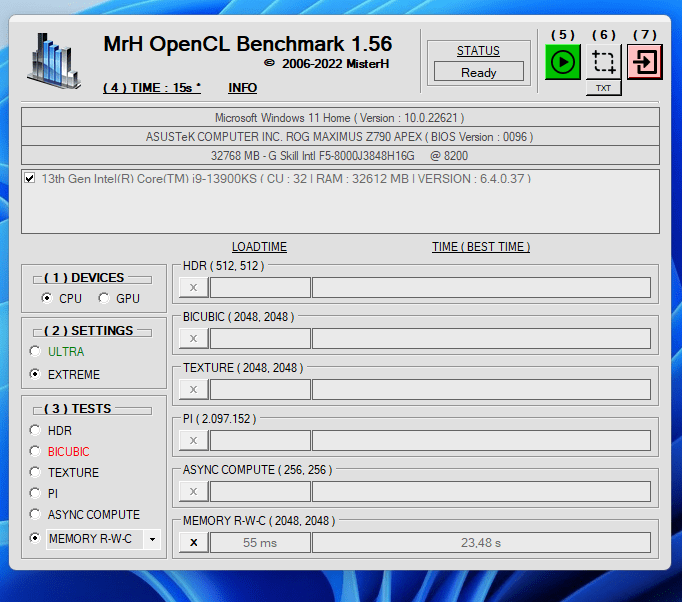Select the HDR test radio button

(35, 430)
